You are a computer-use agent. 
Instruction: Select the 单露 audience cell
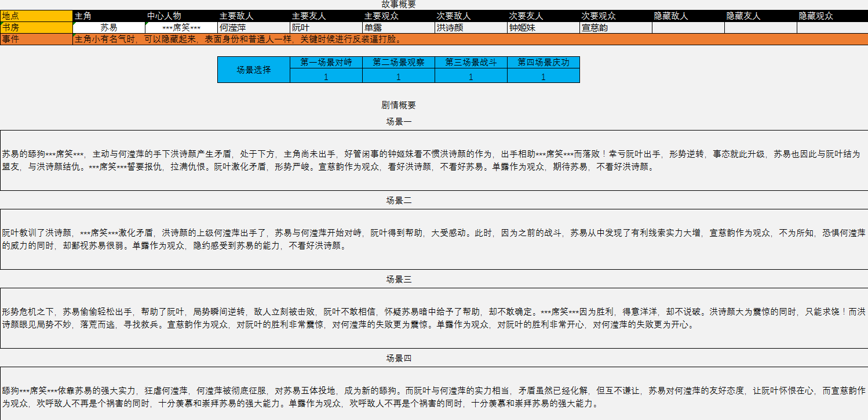399,27
